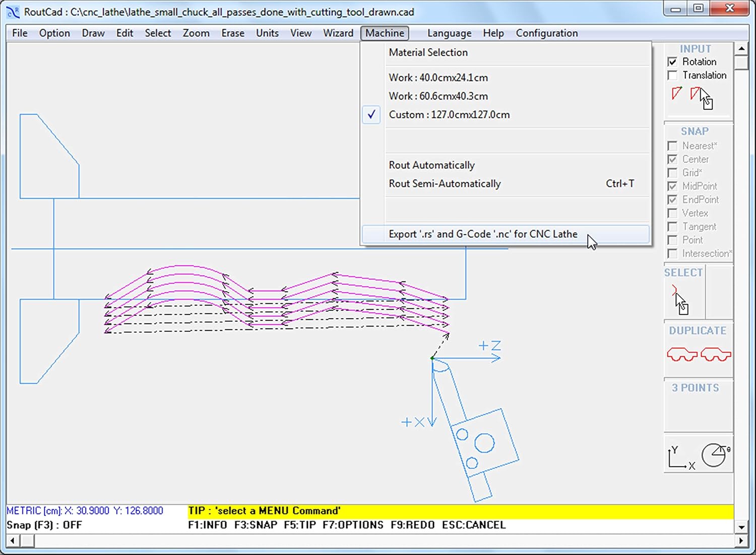Toggle MidPoint snap checkbox
The image size is (756, 555).
point(672,186)
